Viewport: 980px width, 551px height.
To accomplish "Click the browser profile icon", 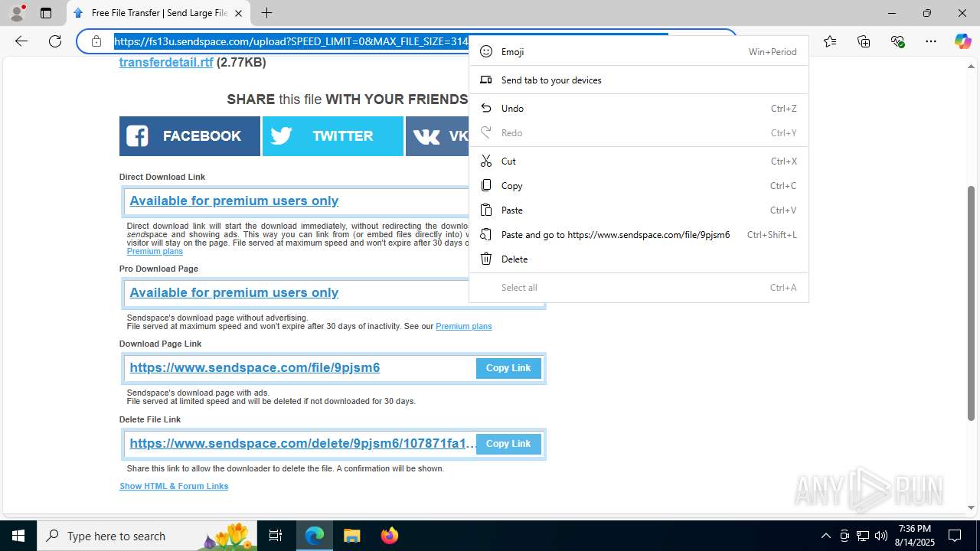I will (x=17, y=13).
